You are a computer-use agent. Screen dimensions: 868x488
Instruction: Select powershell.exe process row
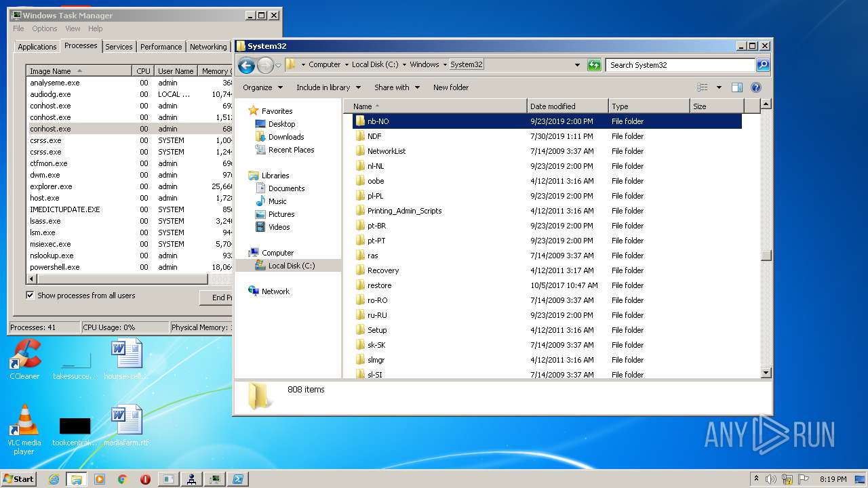(129, 267)
